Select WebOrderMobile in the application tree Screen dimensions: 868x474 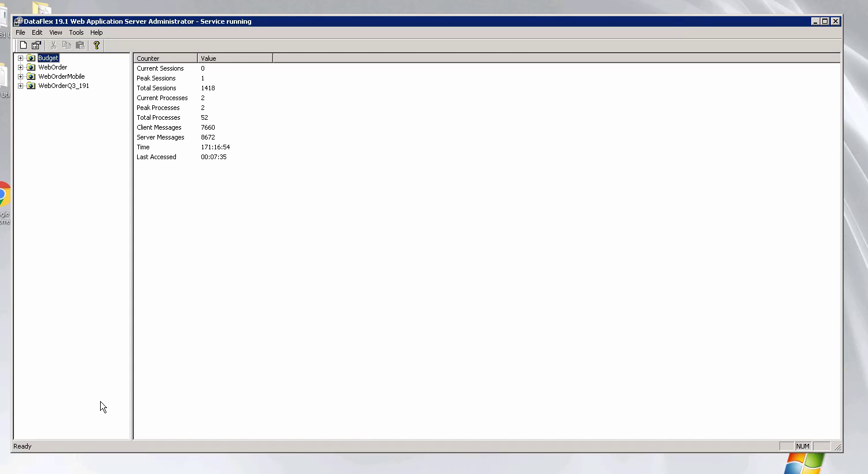click(x=61, y=76)
